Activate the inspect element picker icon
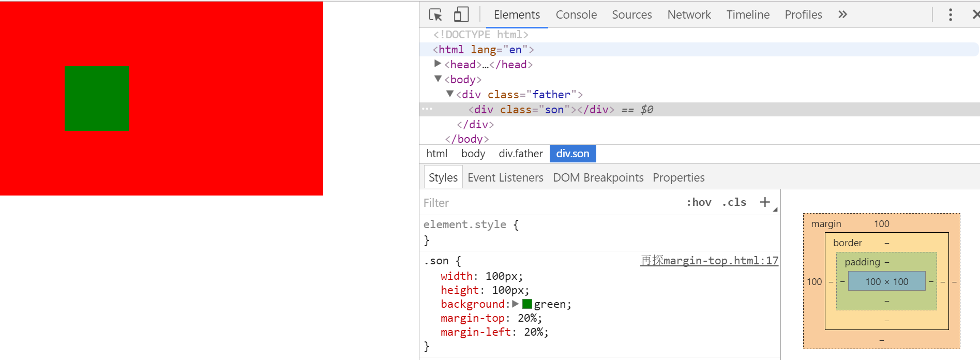 click(x=435, y=14)
